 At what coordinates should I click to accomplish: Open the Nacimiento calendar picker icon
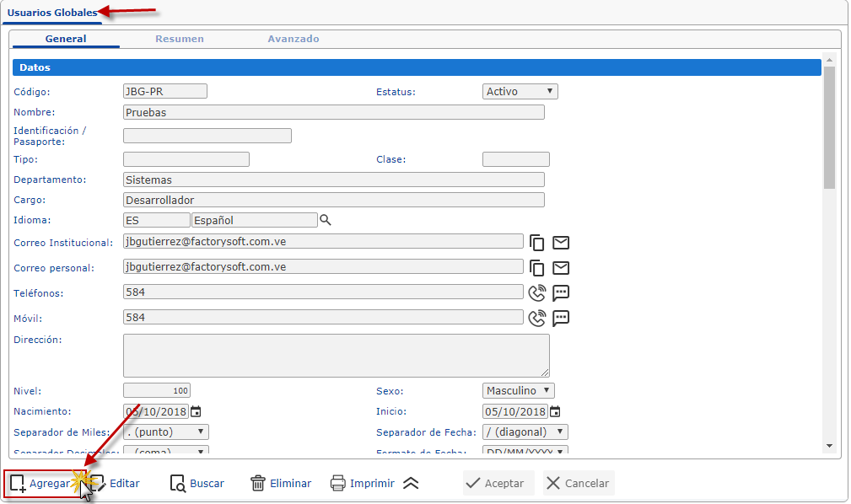click(x=196, y=412)
